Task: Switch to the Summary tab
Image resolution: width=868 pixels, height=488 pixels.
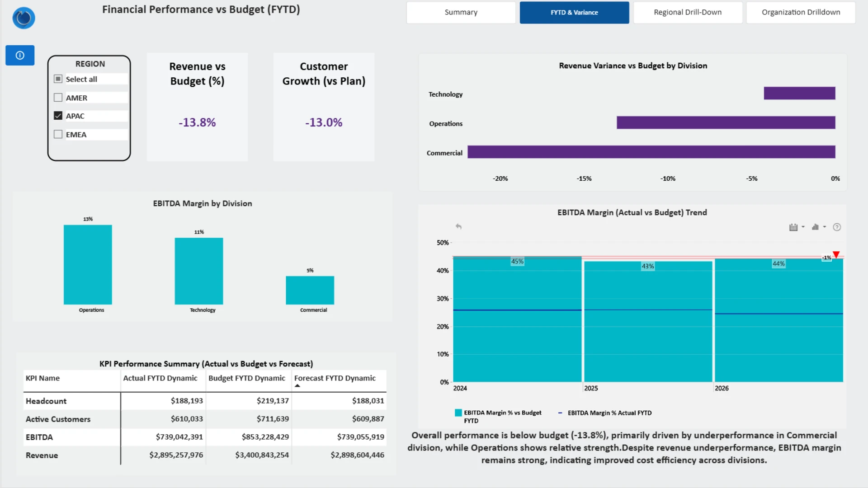Action: [x=461, y=12]
